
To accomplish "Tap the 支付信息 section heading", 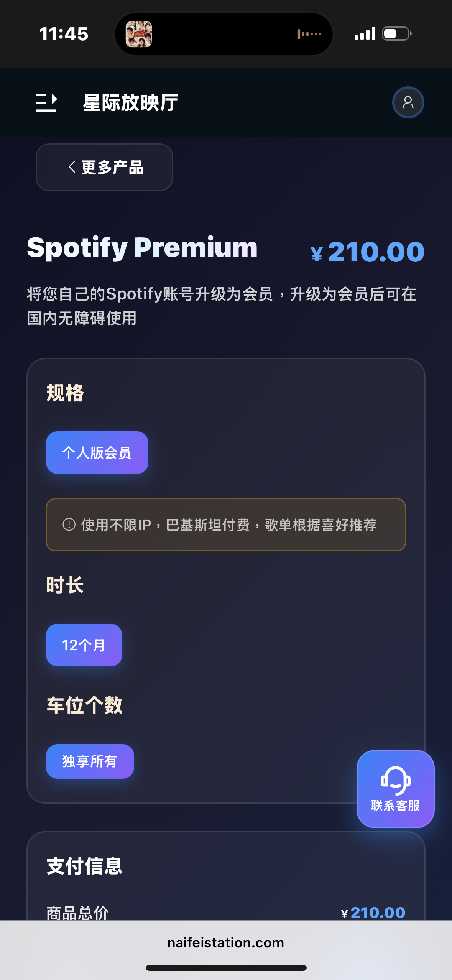I will [84, 866].
